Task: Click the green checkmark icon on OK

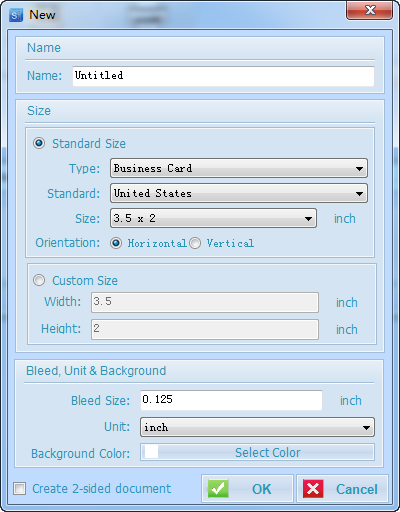Action: [x=218, y=489]
